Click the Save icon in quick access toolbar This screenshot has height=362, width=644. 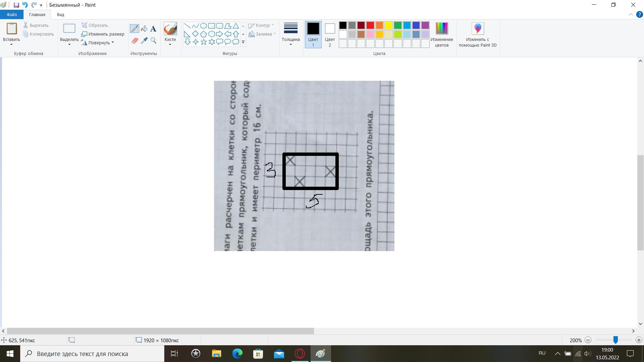point(16,5)
